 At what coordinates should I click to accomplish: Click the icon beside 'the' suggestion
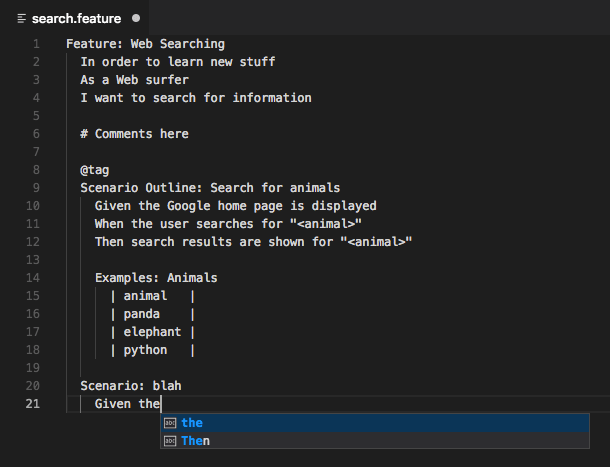pyautogui.click(x=170, y=423)
